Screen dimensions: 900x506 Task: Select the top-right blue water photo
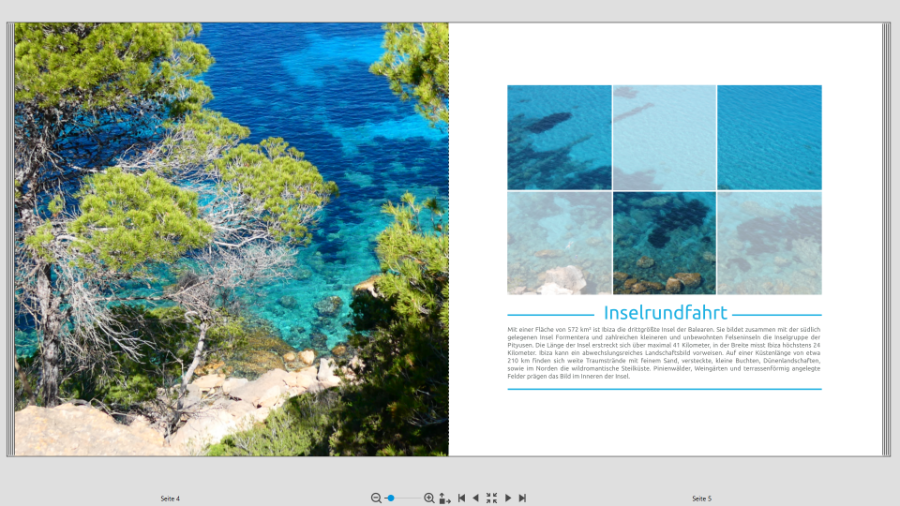click(x=769, y=137)
